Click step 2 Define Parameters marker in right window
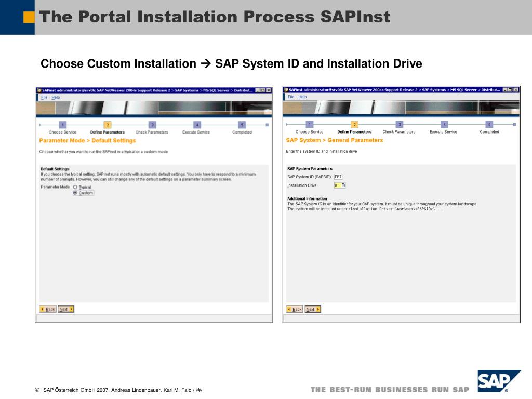The image size is (532, 399). point(354,125)
